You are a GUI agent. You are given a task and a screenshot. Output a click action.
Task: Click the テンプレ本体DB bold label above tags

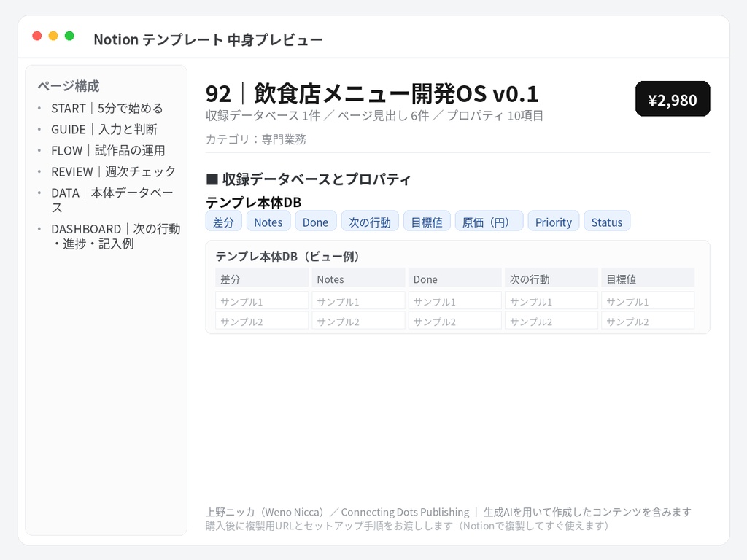click(x=253, y=203)
